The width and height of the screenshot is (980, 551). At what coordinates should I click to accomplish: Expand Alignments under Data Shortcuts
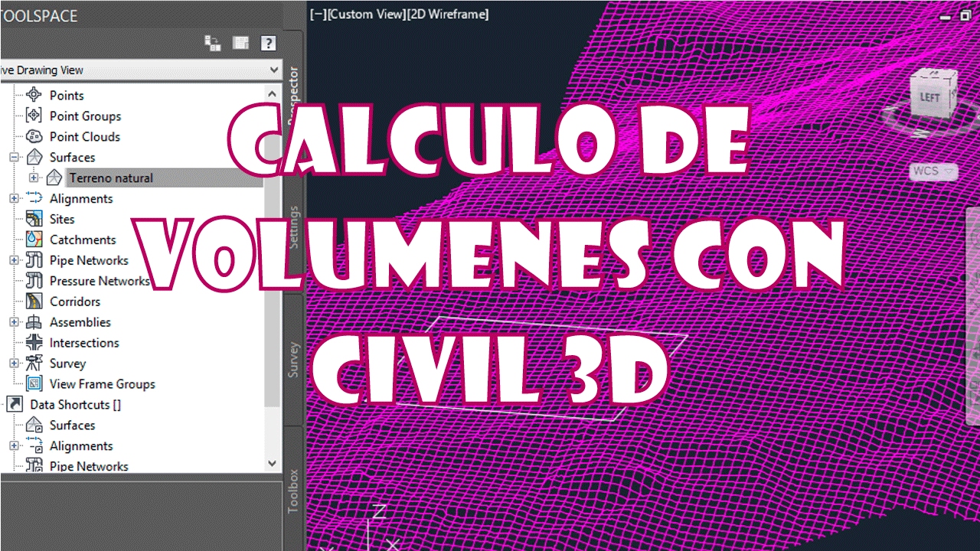pyautogui.click(x=14, y=445)
